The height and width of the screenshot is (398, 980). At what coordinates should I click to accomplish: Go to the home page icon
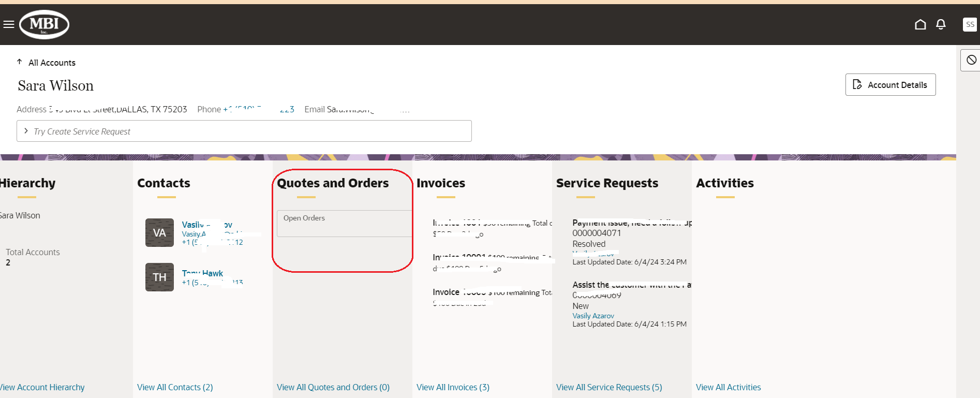click(920, 24)
